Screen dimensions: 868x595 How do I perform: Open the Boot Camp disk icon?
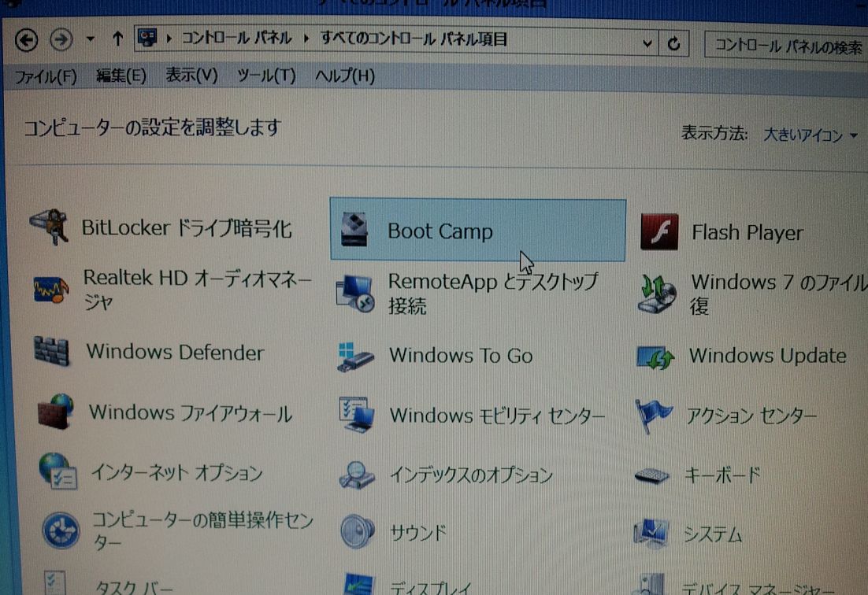tap(354, 230)
